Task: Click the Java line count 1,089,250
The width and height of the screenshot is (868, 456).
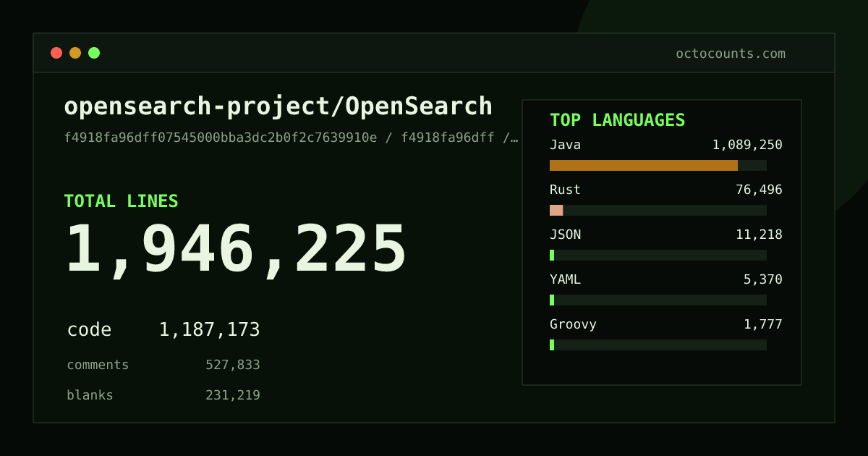Action: click(747, 145)
